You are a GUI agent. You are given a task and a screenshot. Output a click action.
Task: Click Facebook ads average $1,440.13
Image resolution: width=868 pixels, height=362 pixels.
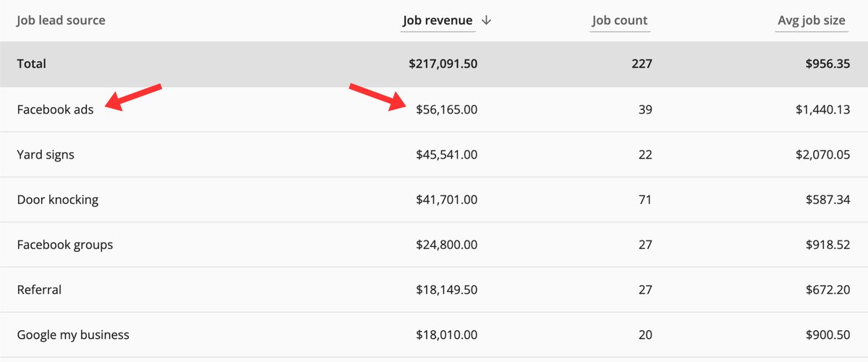[x=822, y=110]
